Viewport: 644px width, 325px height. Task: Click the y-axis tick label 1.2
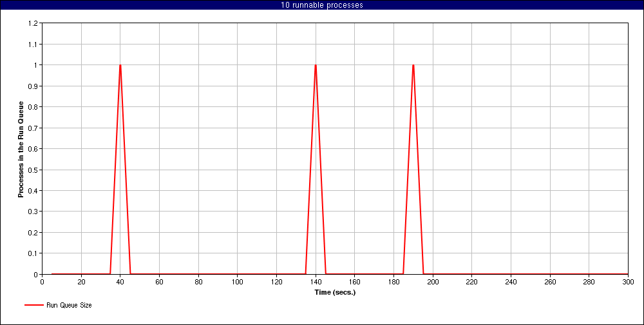tap(34, 23)
